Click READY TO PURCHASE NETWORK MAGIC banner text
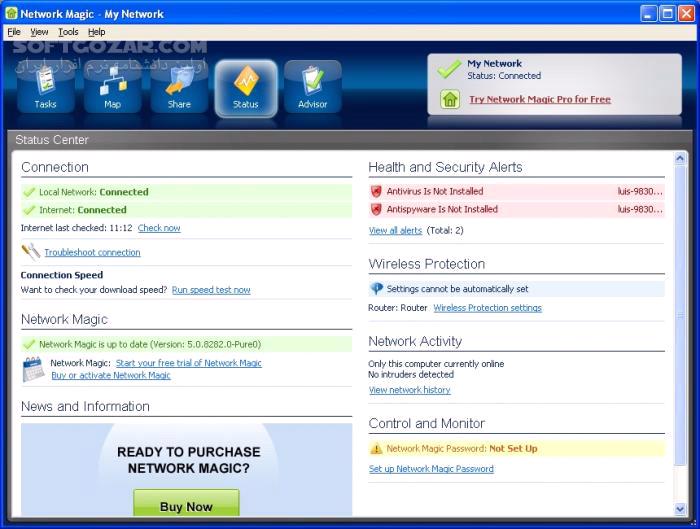The width and height of the screenshot is (700, 529). tap(188, 460)
